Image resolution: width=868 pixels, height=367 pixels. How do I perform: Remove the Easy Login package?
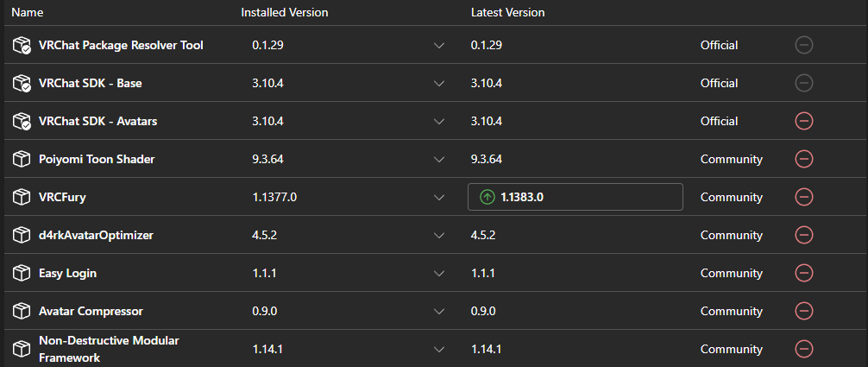tap(804, 273)
